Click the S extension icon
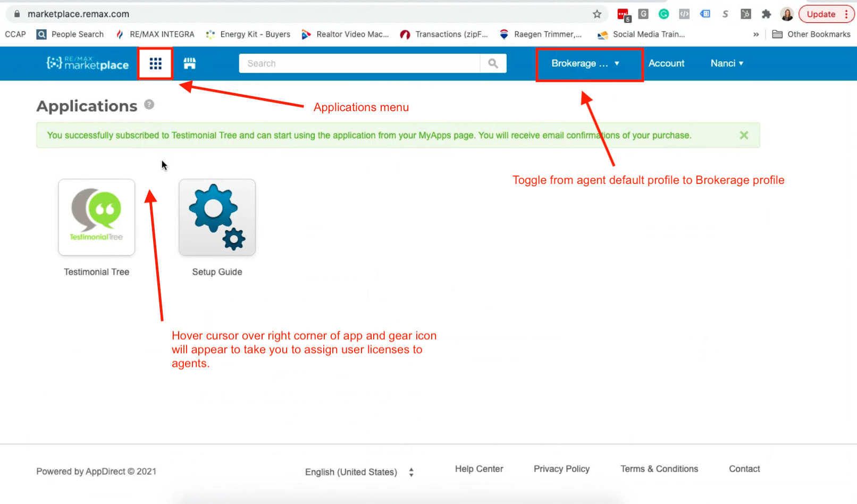Viewport: 857px width, 504px height. 725,14
